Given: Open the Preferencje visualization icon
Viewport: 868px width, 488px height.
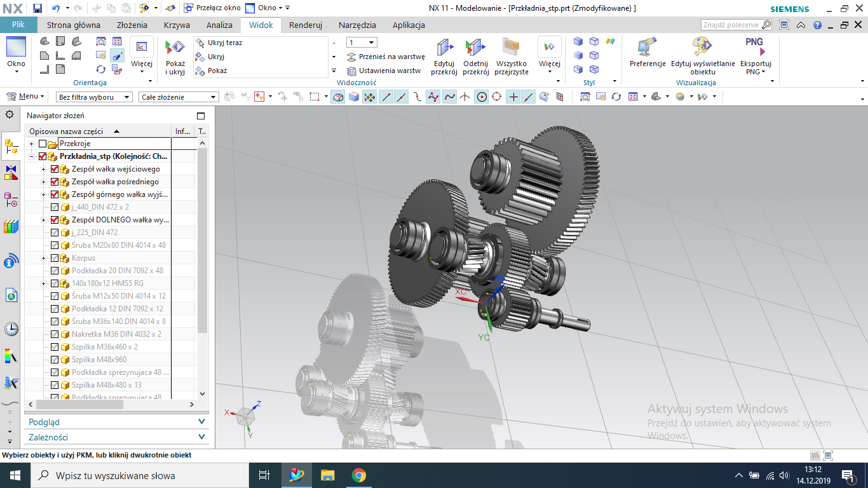Looking at the screenshot, I should tap(648, 48).
